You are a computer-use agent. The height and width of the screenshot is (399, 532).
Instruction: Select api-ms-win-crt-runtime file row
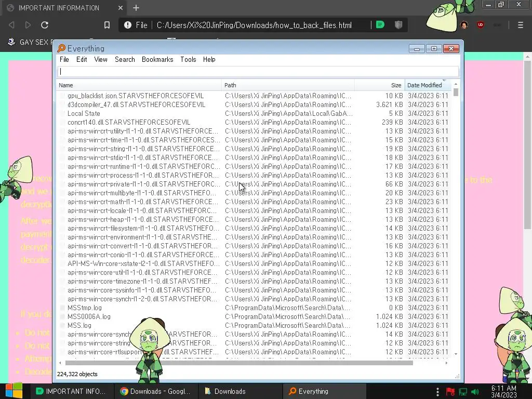[254, 166]
